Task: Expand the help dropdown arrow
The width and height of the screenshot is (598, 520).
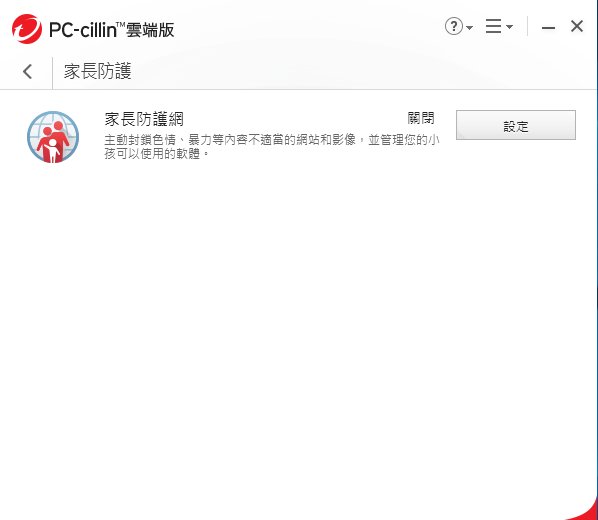Action: [469, 27]
